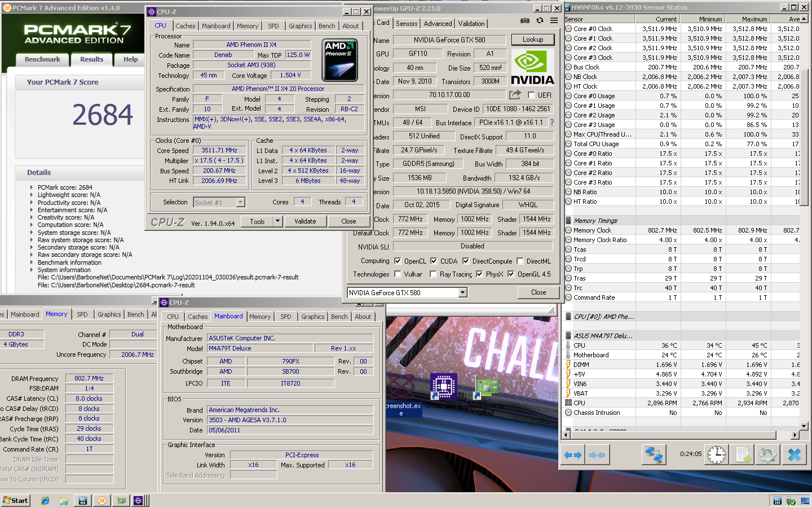Expand the PCMark score tree item
The width and height of the screenshot is (812, 508).
click(x=32, y=187)
